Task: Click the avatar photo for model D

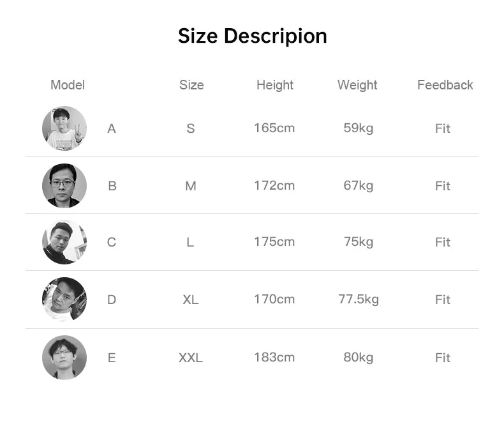Action: pyautogui.click(x=64, y=299)
